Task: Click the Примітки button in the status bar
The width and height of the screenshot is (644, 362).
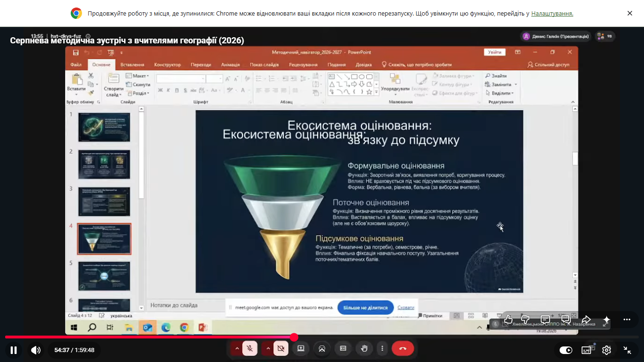Action: 430,316
